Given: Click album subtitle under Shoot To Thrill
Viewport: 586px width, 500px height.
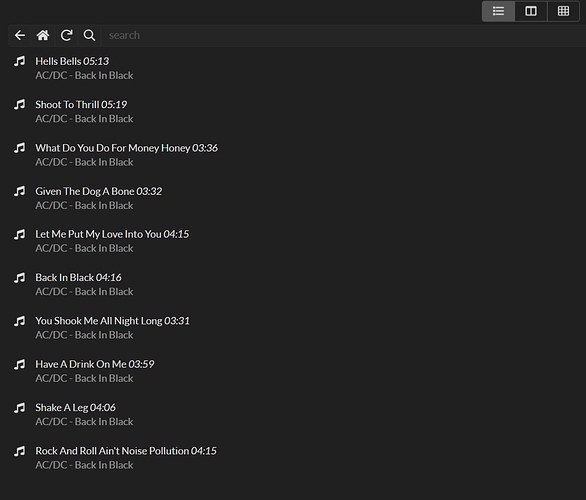Looking at the screenshot, I should [84, 119].
